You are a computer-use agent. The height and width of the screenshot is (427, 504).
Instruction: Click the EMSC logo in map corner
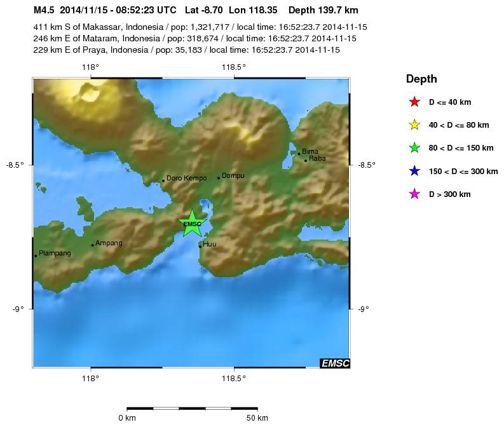pyautogui.click(x=334, y=363)
